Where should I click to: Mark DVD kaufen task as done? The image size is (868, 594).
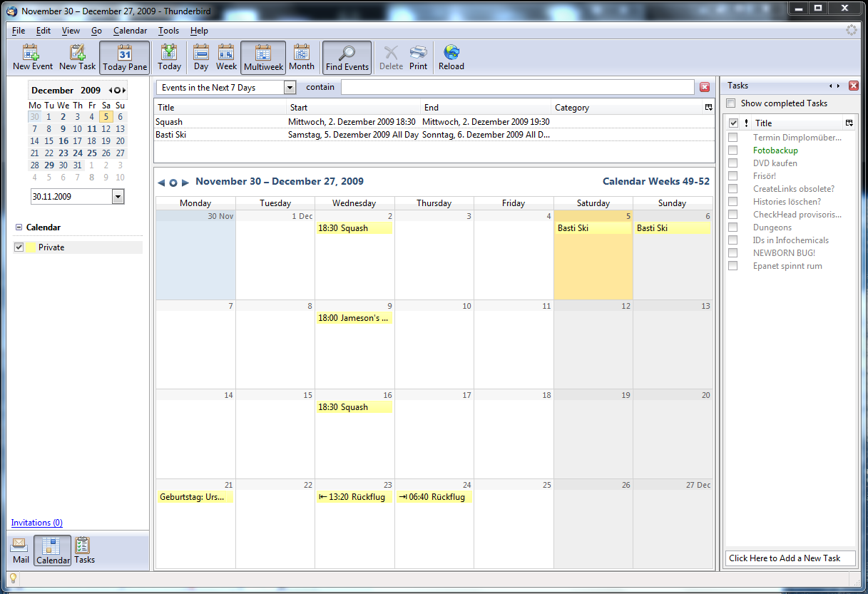[x=732, y=163]
